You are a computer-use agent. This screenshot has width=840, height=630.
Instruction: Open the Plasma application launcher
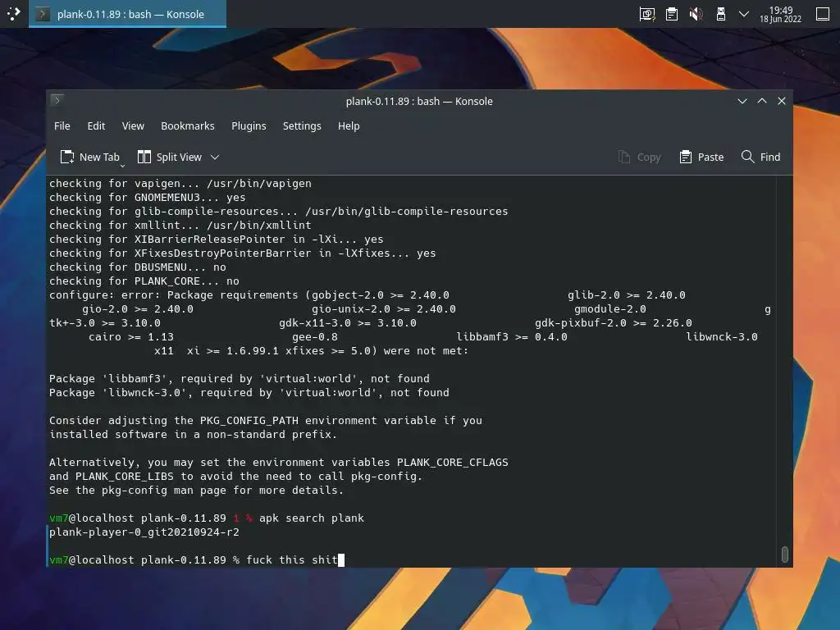point(13,13)
